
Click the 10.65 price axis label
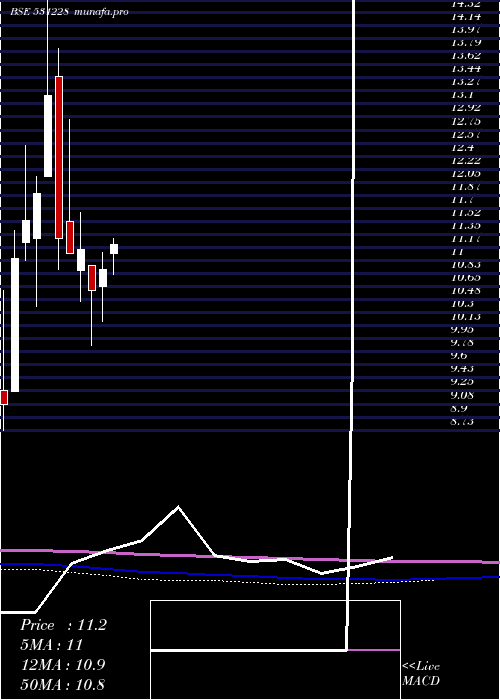point(466,278)
